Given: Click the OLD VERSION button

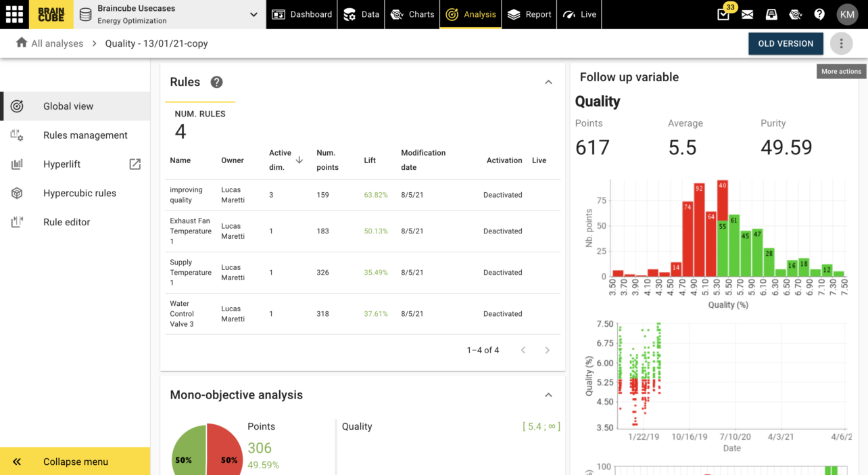Looking at the screenshot, I should 786,43.
